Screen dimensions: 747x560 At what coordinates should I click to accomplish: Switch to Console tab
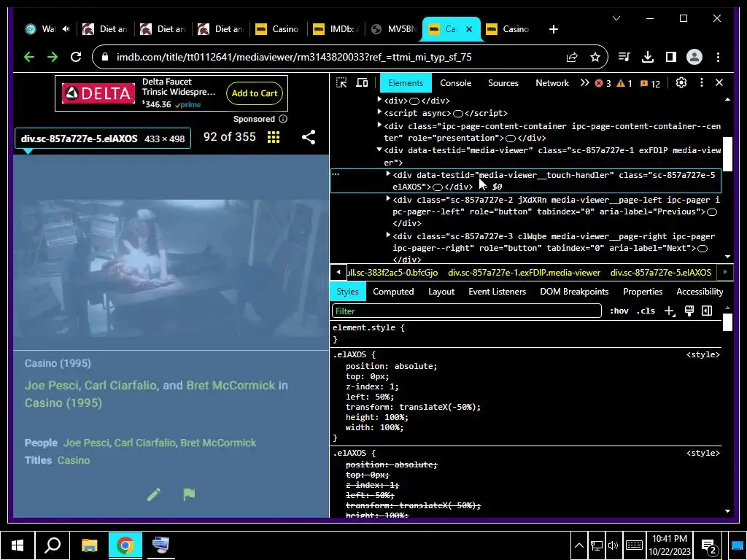point(455,83)
